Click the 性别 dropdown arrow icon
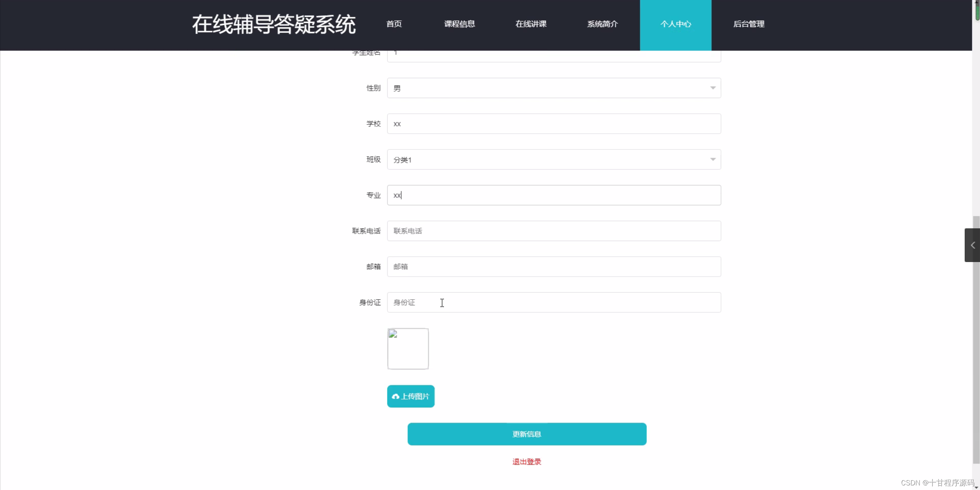 pos(713,87)
